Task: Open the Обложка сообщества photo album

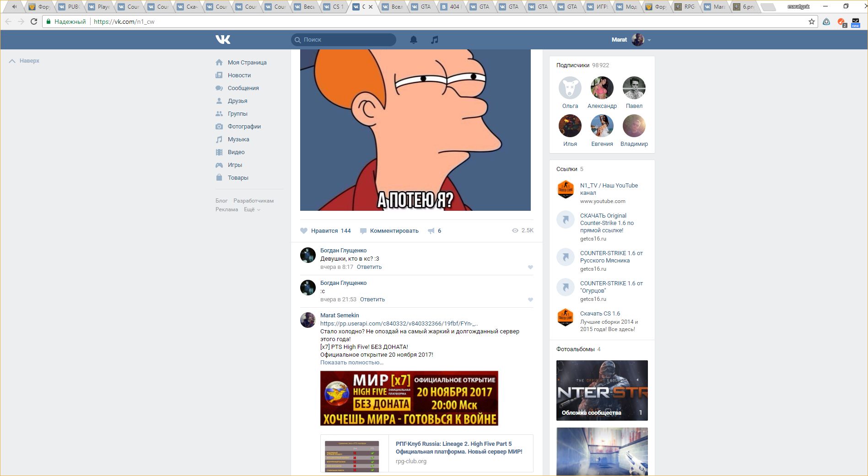Action: click(x=602, y=390)
